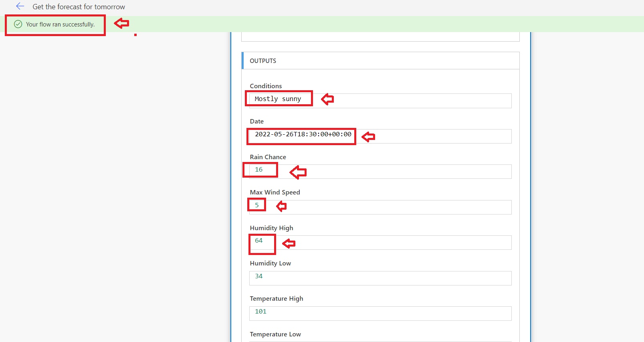Click the flow title Get the forecast for tomorrow

coord(79,7)
